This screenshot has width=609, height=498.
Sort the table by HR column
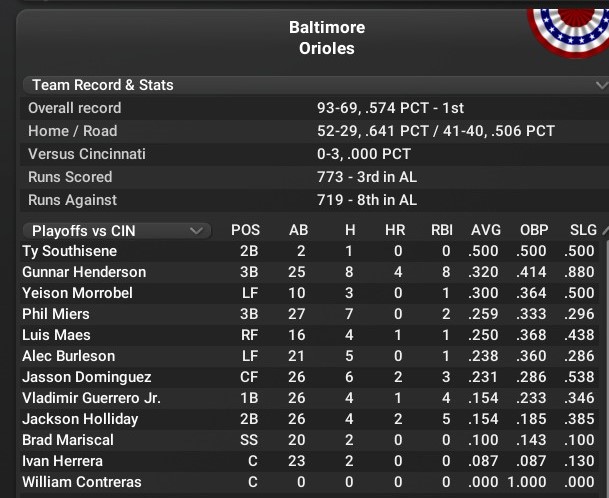coord(395,231)
